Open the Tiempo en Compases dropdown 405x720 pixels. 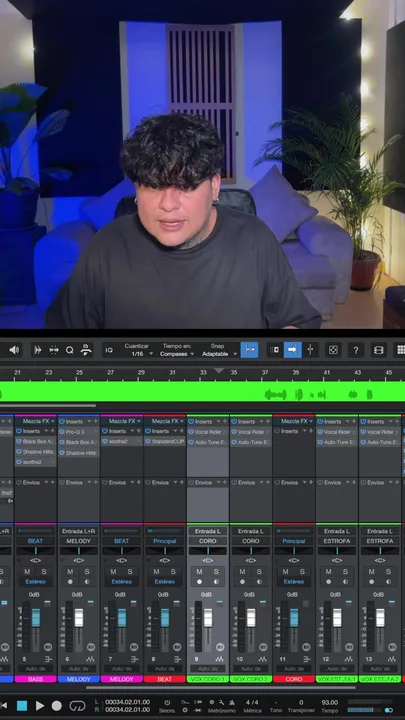[176, 354]
